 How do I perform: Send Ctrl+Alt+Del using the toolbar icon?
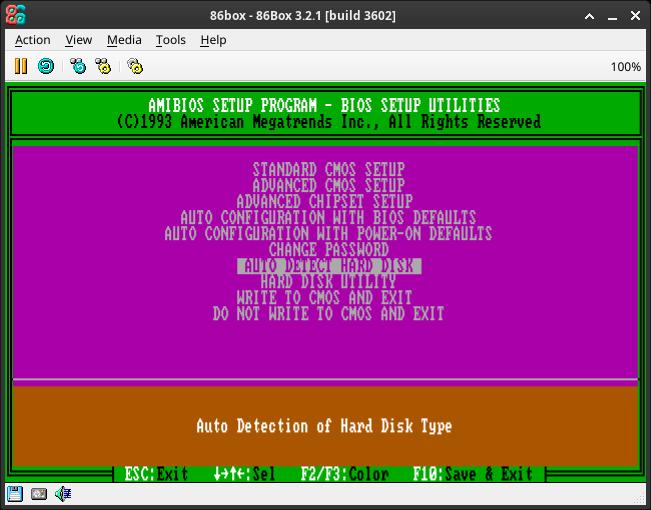78,66
